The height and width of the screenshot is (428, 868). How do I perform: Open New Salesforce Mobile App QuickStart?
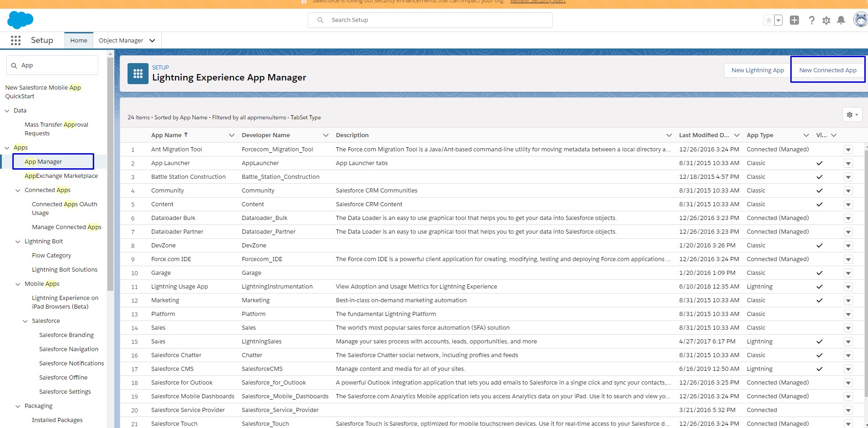43,92
